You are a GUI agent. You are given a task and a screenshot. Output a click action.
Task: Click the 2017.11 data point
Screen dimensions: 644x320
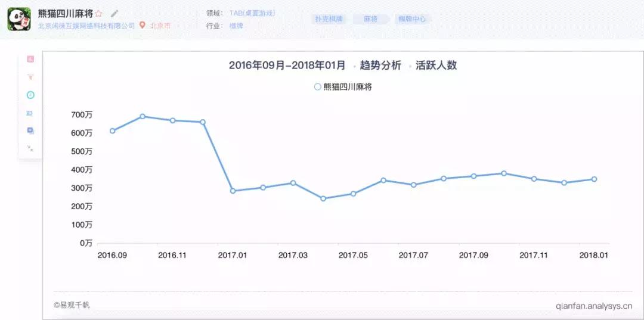tap(534, 179)
